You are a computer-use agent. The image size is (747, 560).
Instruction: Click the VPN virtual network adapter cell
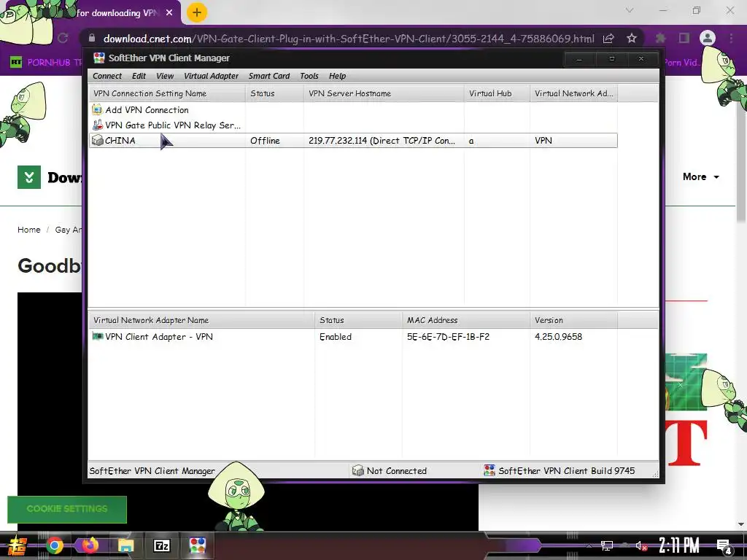click(x=543, y=141)
